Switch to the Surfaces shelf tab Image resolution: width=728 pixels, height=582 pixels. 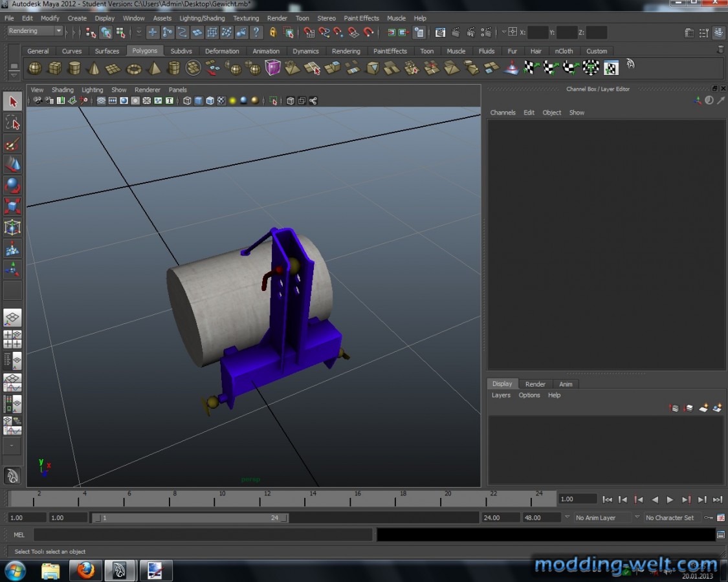click(x=107, y=51)
